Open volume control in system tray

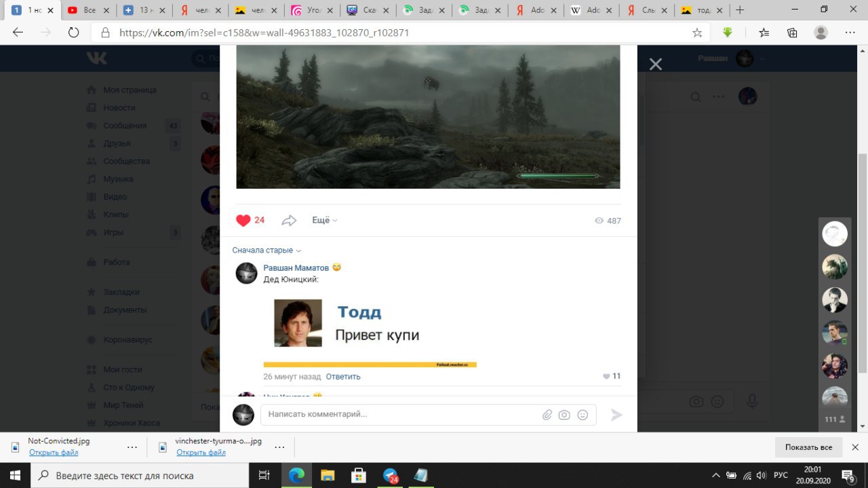pyautogui.click(x=762, y=475)
